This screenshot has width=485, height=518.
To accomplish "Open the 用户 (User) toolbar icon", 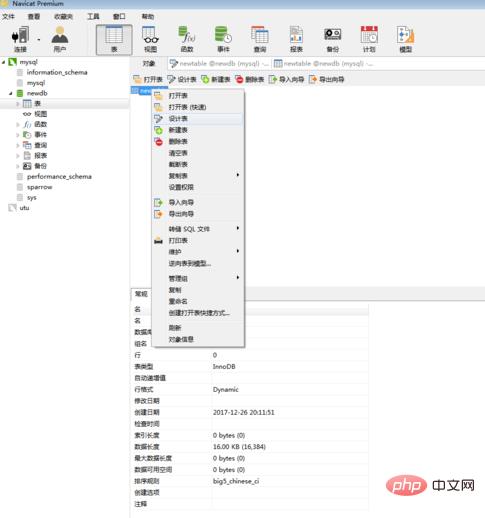I will 60,39.
